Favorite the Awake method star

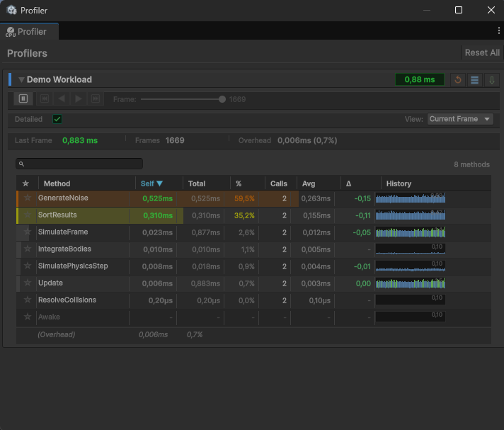pyautogui.click(x=28, y=317)
